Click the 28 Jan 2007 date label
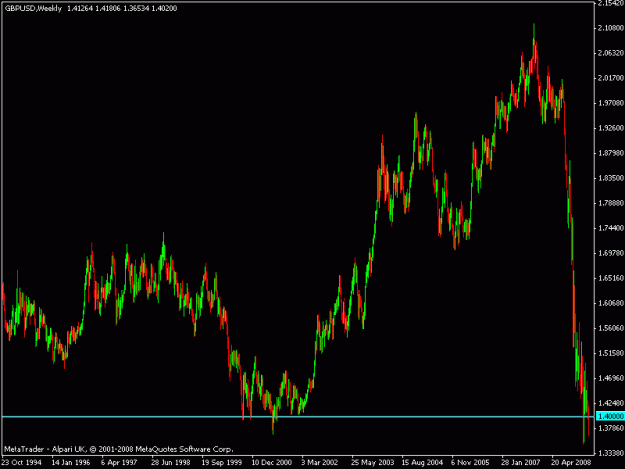This screenshot has height=469, width=625. click(521, 463)
